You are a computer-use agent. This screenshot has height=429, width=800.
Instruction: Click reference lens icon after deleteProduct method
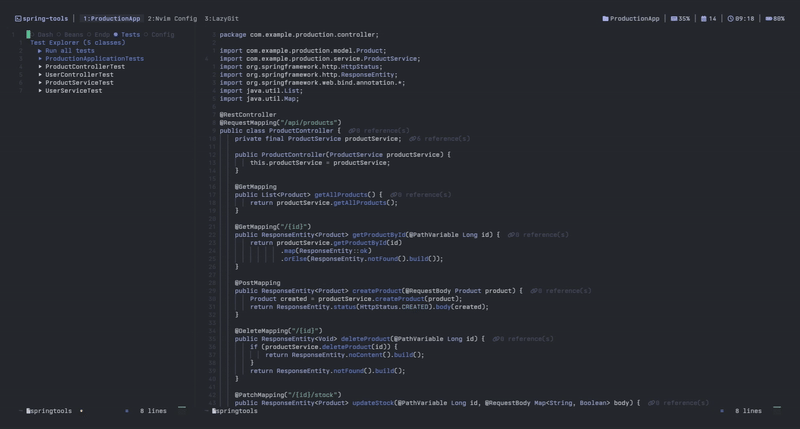(x=496, y=339)
